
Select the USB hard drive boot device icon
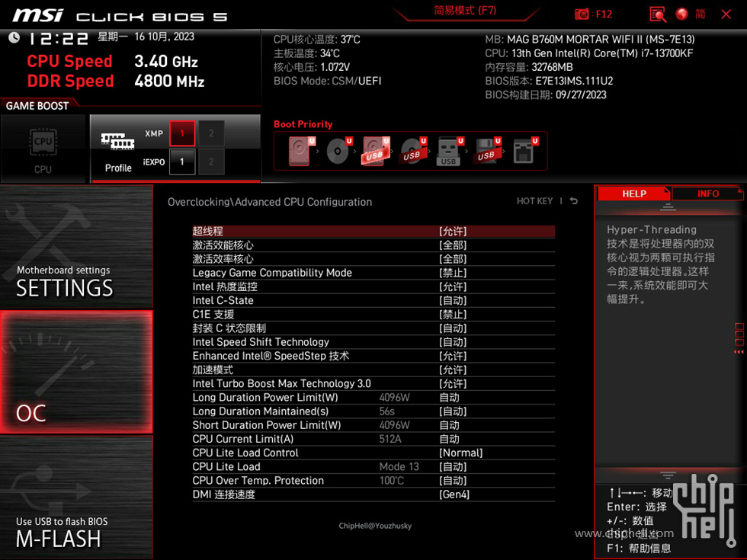[376, 152]
